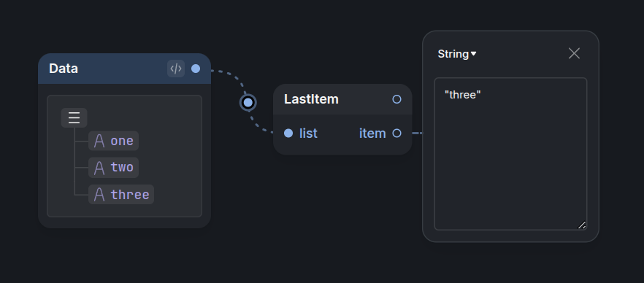Click the text type icon beside 'three'
Image resolution: width=644 pixels, height=283 pixels.
[x=99, y=195]
